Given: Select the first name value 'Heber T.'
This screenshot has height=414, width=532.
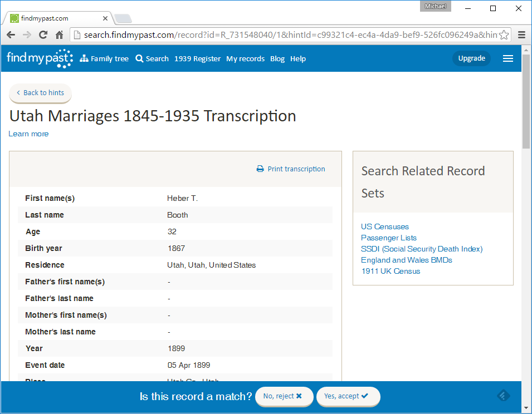Looking at the screenshot, I should tap(182, 198).
